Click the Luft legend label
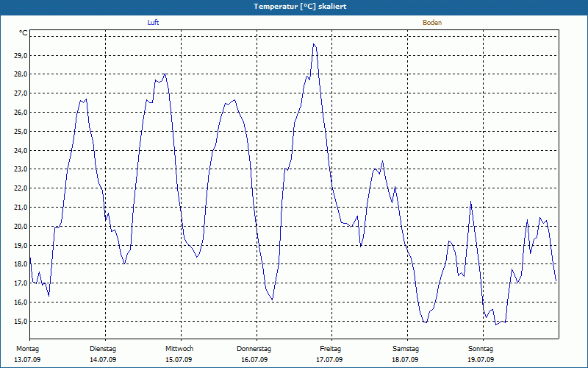Image resolution: width=588 pixels, height=368 pixels. [x=153, y=23]
